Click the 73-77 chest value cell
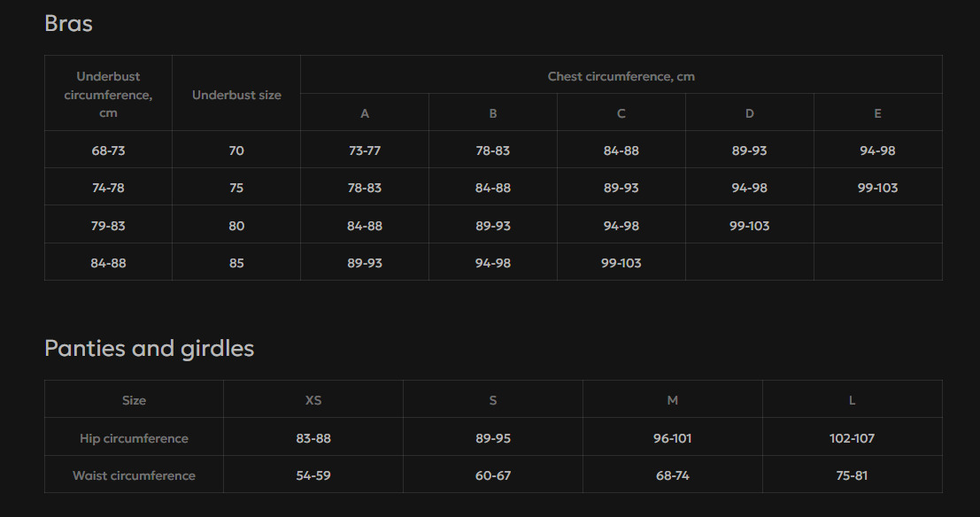Viewport: 980px width, 517px height. tap(365, 150)
